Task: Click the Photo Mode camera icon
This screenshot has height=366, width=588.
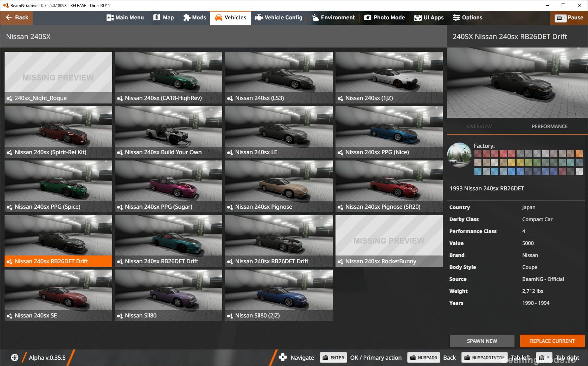Action: coord(368,18)
